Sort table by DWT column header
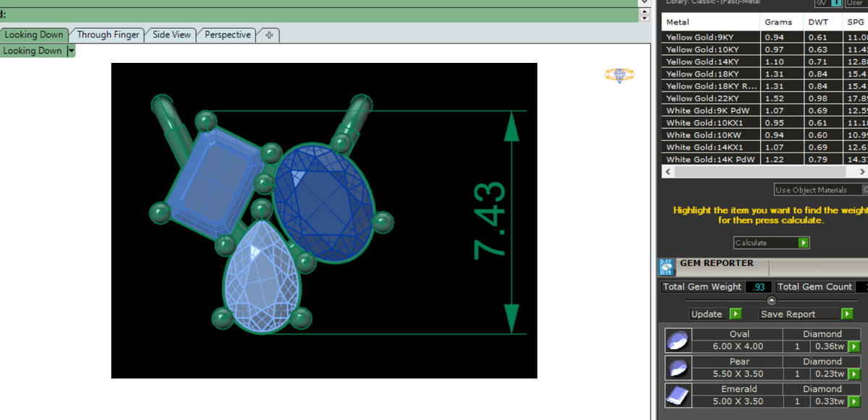868x420 pixels. click(x=823, y=22)
